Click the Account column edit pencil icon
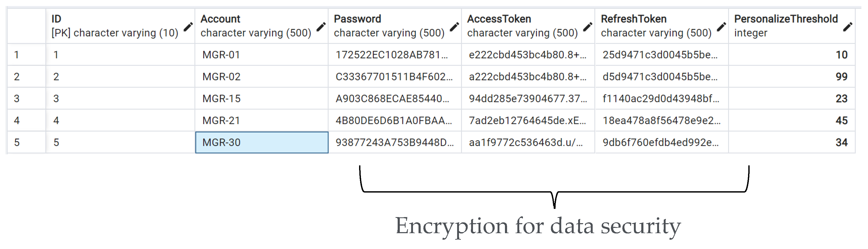Viewport: 868px width, 249px height. coord(321,27)
